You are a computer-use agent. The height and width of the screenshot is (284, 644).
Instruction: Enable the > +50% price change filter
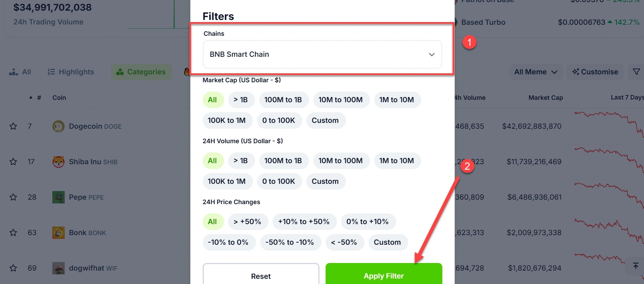248,221
